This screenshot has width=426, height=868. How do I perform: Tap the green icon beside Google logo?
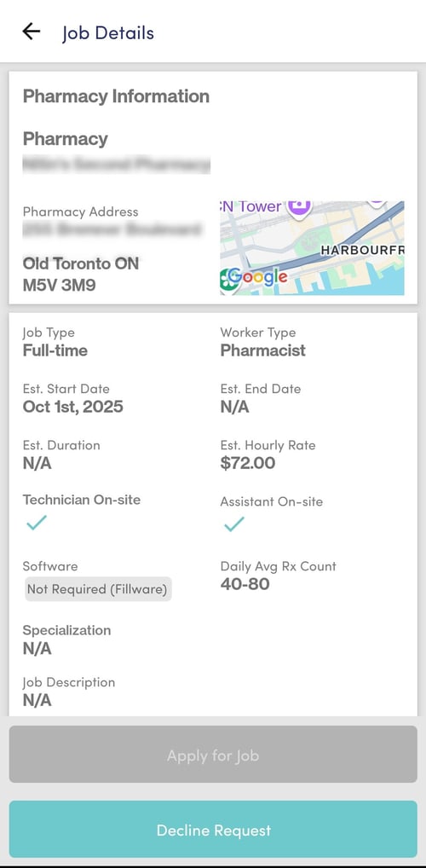225,279
